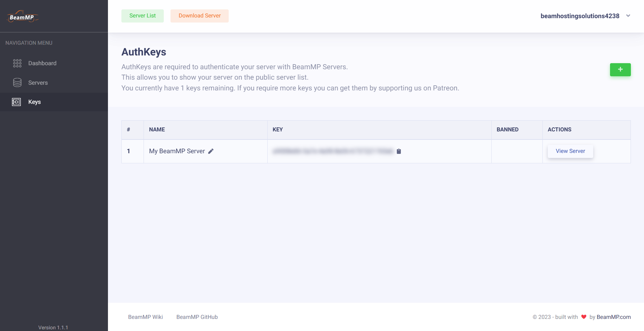Select Keys in navigation menu
644x331 pixels.
54,102
